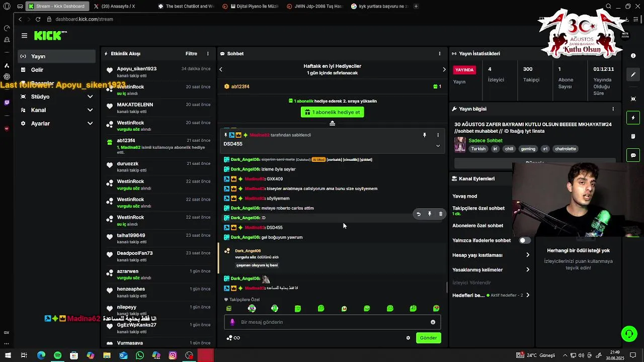This screenshot has height=362, width=644.
Task: Select Yayın in the left sidebar
Action: click(x=57, y=56)
